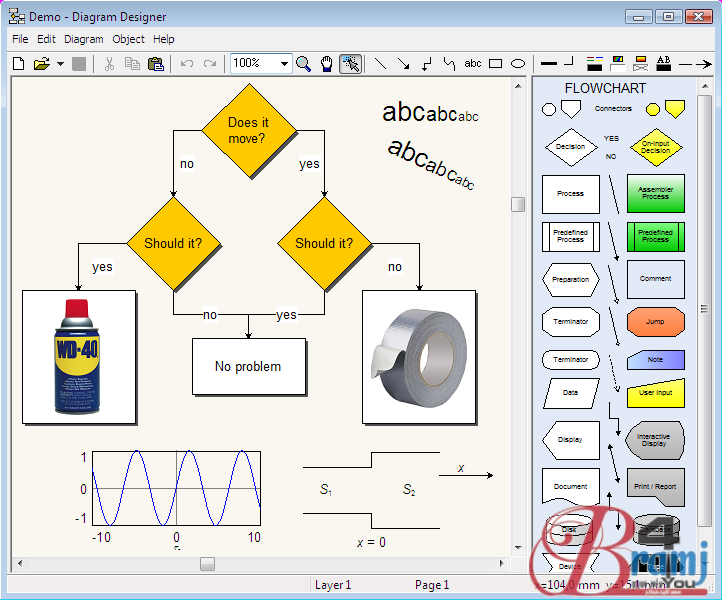Open the 100% zoom level dropdown
Viewport: 722px width, 600px height.
point(285,64)
